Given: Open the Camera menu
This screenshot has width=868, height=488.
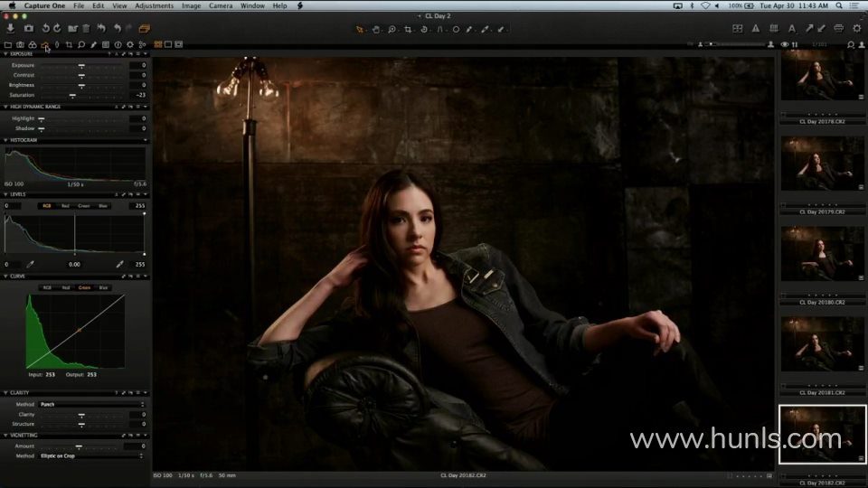Looking at the screenshot, I should pos(221,5).
